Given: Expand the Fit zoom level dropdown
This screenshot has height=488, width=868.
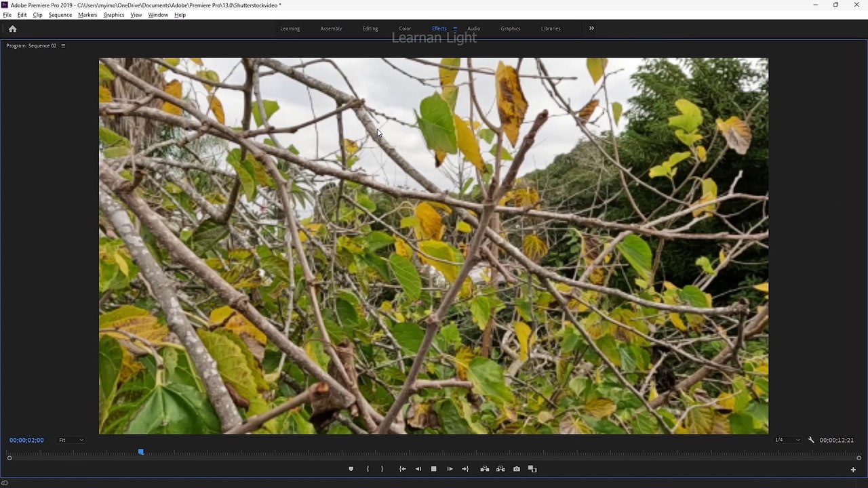Looking at the screenshot, I should pyautogui.click(x=71, y=440).
